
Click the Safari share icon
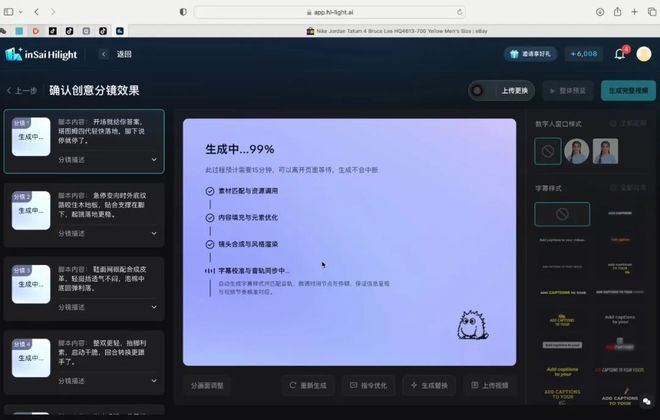tap(617, 11)
